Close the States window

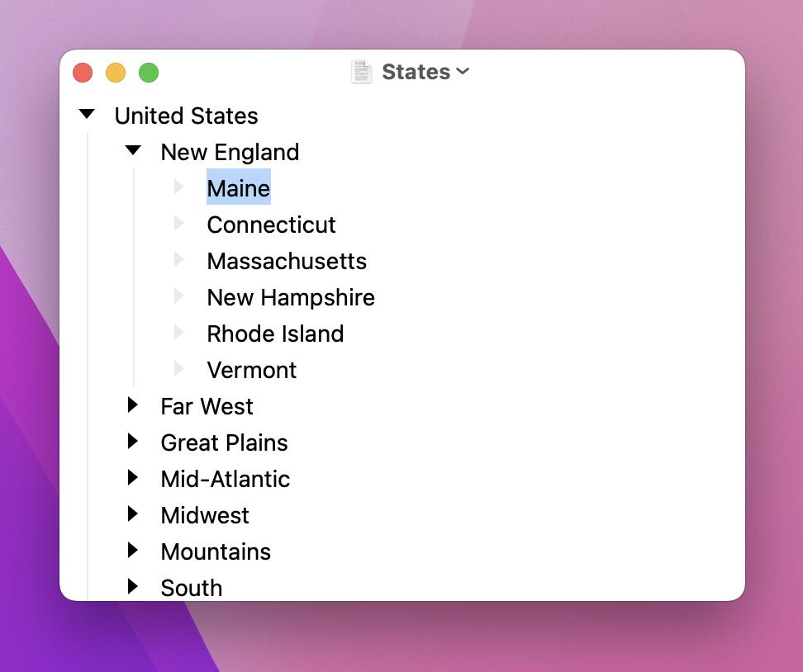(83, 73)
